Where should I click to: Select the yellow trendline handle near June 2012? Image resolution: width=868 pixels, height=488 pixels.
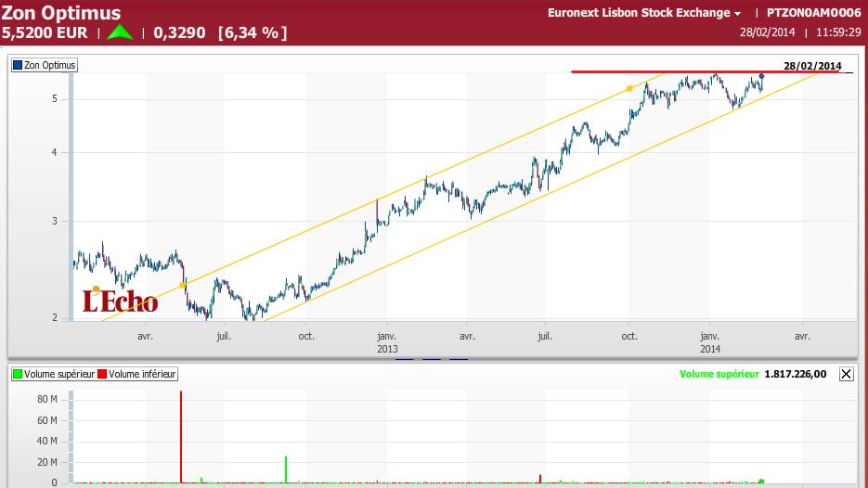point(183,286)
